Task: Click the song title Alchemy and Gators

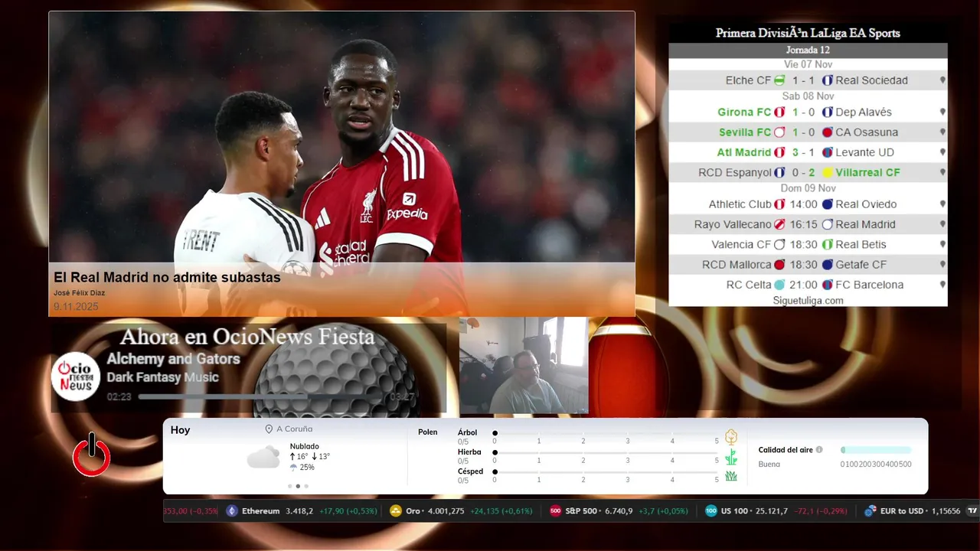Action: coord(173,359)
